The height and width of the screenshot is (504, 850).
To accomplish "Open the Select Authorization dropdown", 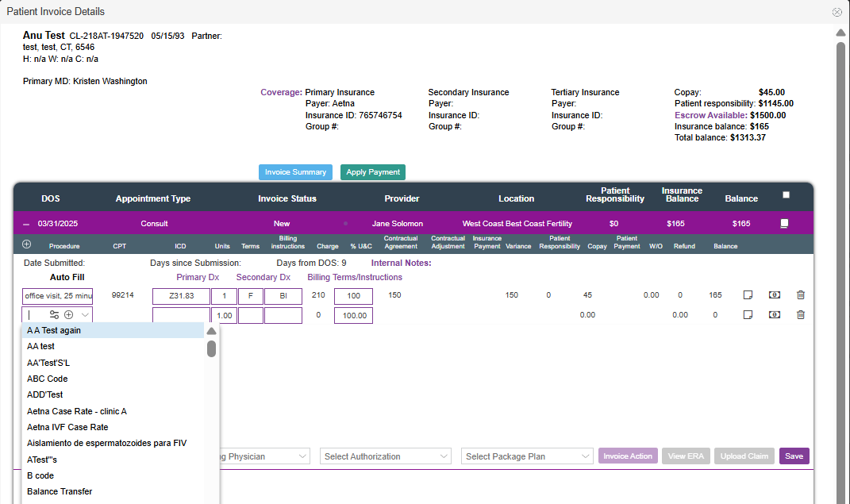I will [x=387, y=456].
